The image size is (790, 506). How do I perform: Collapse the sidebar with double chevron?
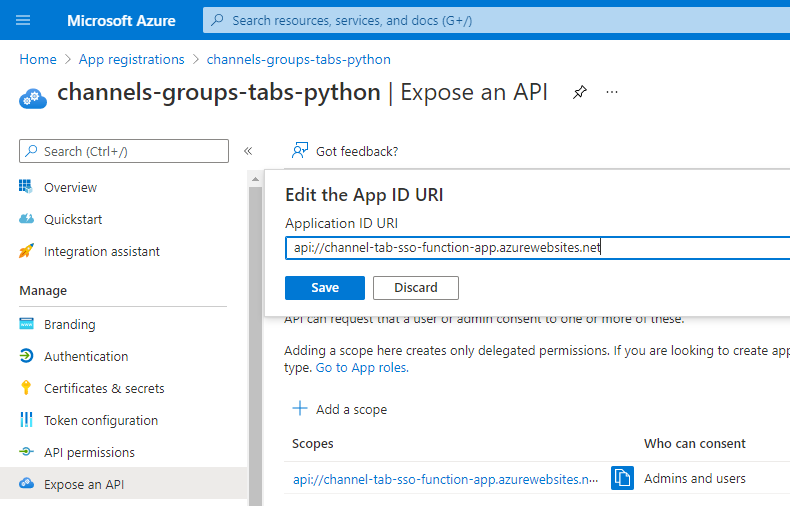(x=248, y=151)
